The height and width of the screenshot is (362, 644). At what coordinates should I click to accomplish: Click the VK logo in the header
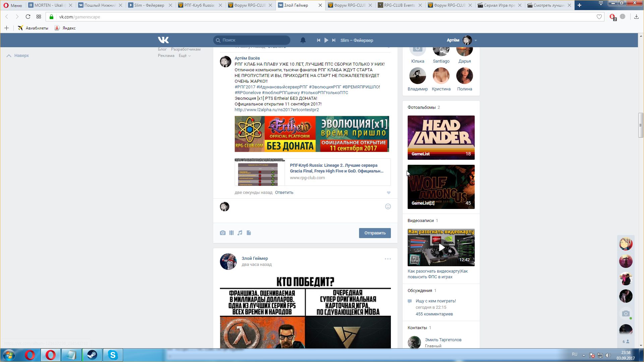click(163, 40)
